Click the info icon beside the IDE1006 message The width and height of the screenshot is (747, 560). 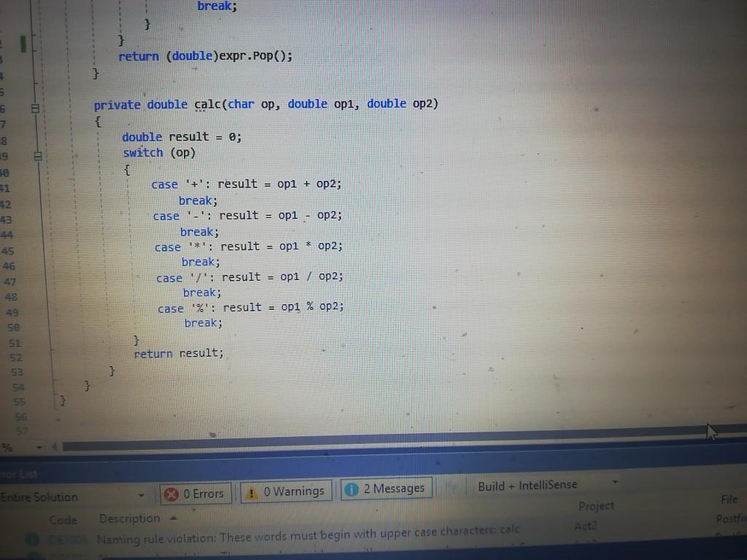click(32, 538)
